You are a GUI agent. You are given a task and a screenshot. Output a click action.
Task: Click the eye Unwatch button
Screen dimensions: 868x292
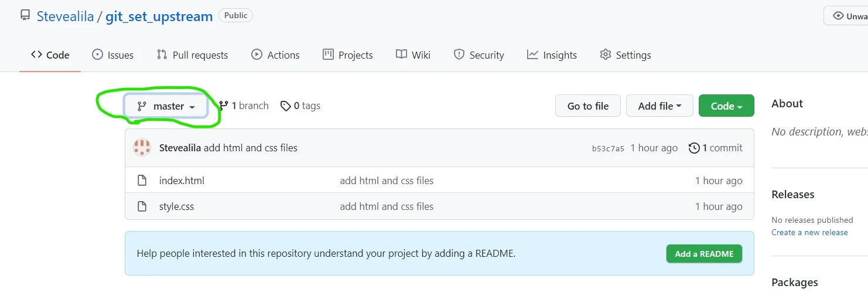pyautogui.click(x=846, y=16)
